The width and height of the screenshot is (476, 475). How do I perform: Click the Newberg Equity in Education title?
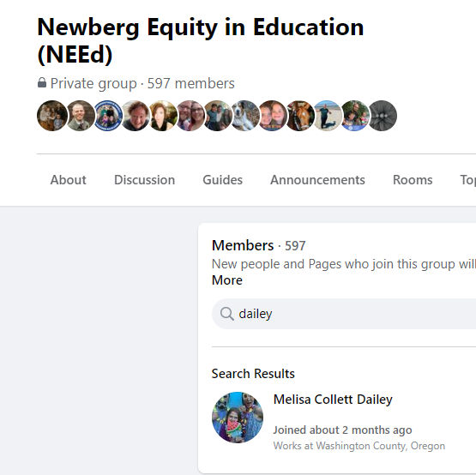coord(201,40)
